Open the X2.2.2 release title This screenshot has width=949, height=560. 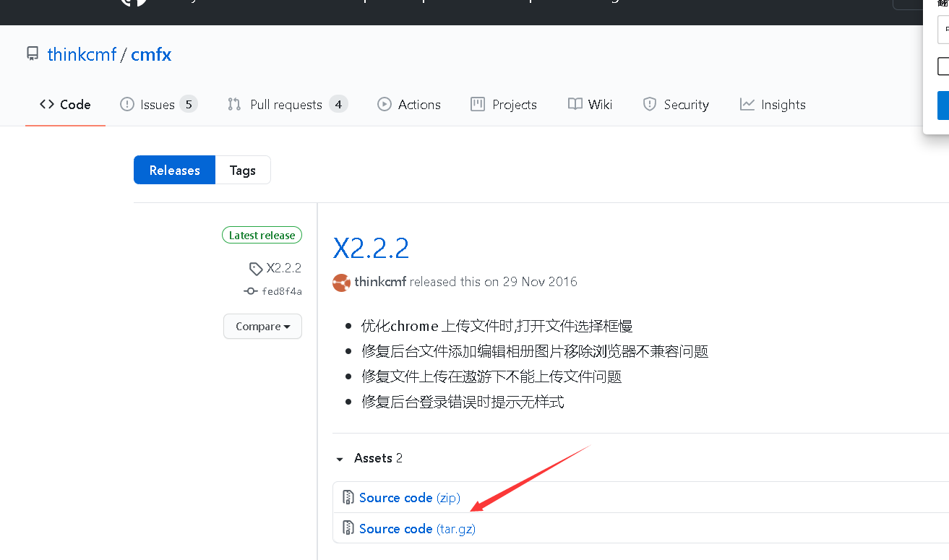371,249
